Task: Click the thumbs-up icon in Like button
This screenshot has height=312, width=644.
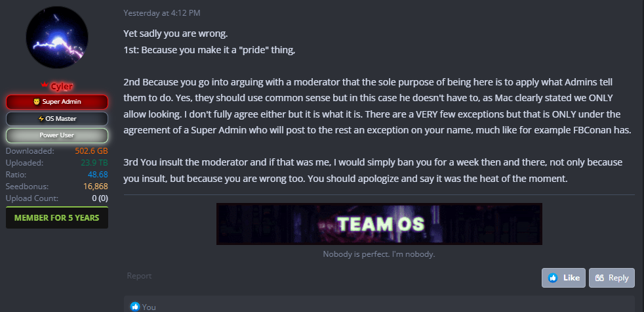Action: (553, 278)
